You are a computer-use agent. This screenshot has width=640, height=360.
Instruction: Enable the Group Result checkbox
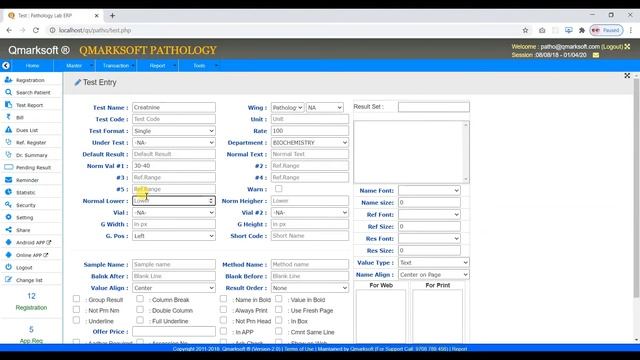pos(76,299)
